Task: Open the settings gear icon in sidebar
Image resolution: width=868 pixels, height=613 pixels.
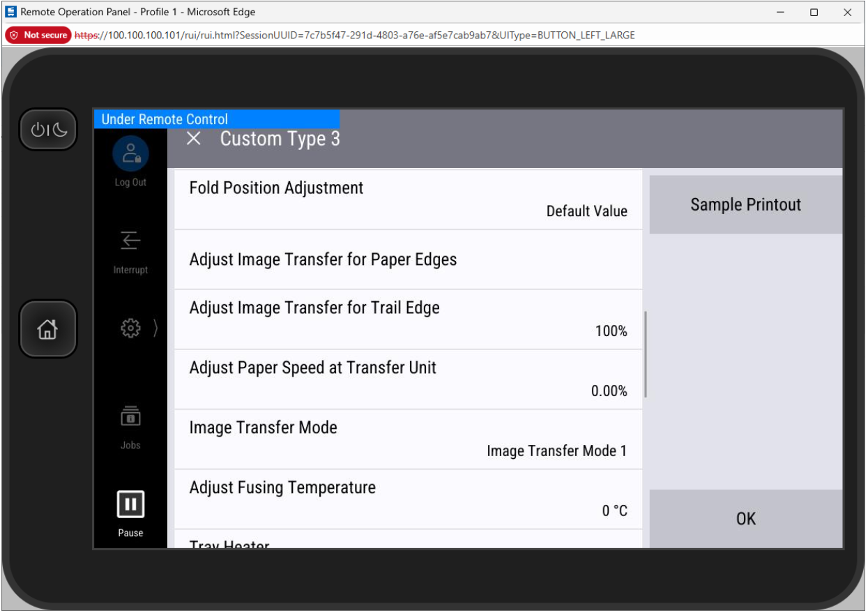Action: pyautogui.click(x=130, y=328)
